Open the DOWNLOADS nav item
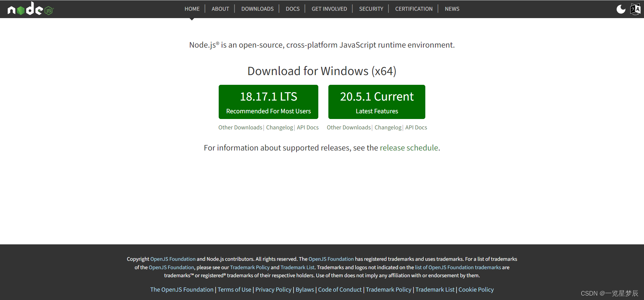 pos(257,9)
